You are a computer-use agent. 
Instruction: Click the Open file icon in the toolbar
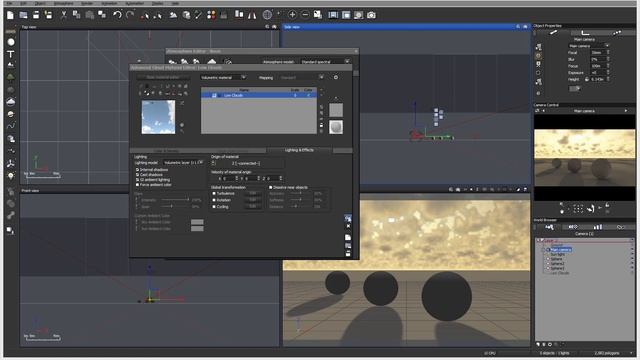click(x=23, y=15)
